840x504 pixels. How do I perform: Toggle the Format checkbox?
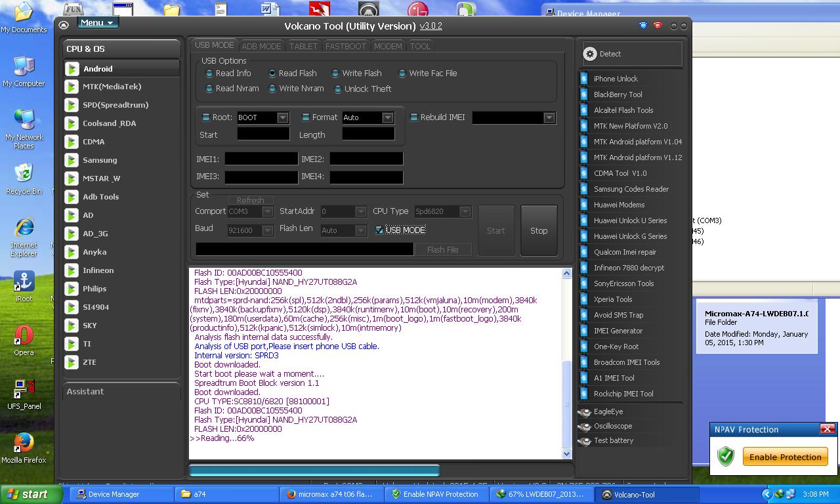click(305, 117)
